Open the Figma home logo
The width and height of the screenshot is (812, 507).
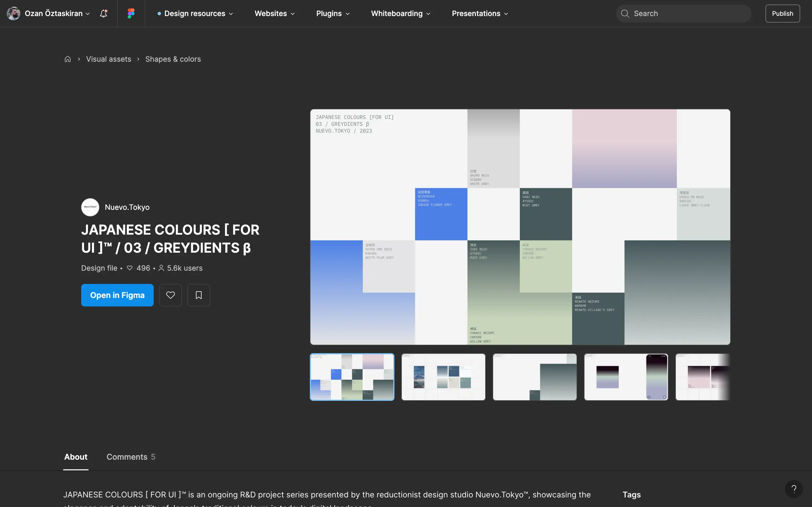[131, 14]
